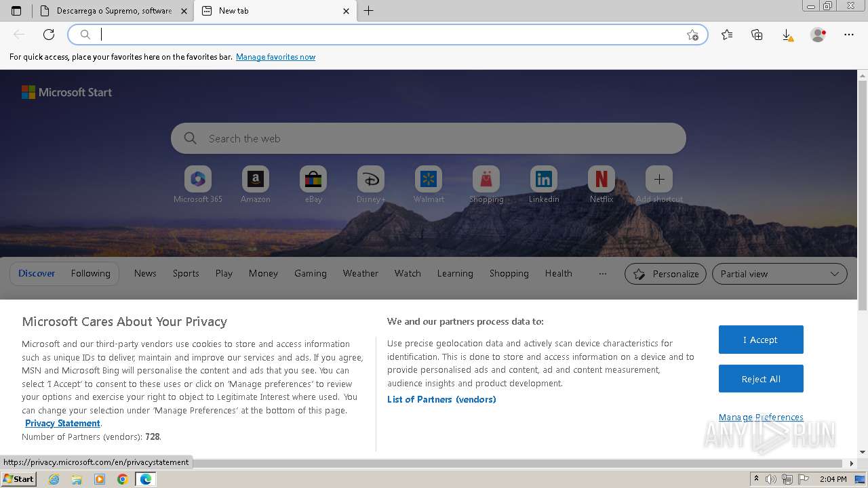Viewport: 868px width, 488px height.
Task: Open the Favorites list icon
Action: tap(727, 35)
